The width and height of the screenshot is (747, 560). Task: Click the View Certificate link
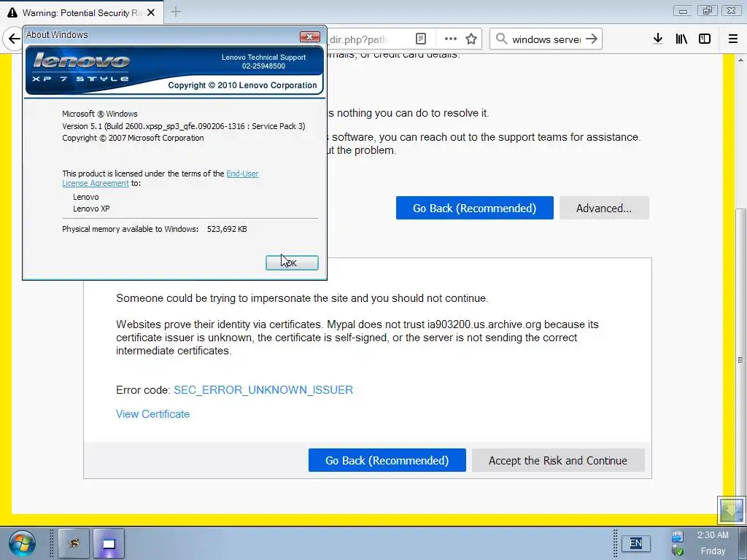153,414
